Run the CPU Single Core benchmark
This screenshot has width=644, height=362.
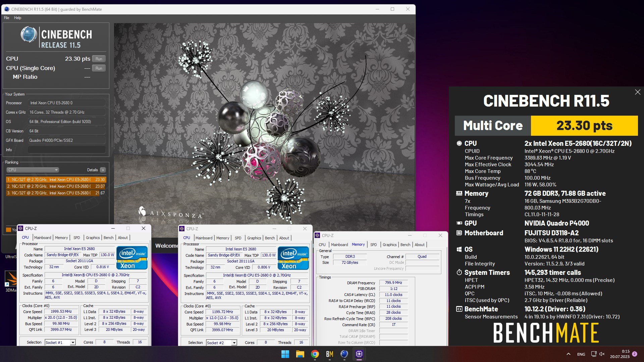pyautogui.click(x=99, y=68)
